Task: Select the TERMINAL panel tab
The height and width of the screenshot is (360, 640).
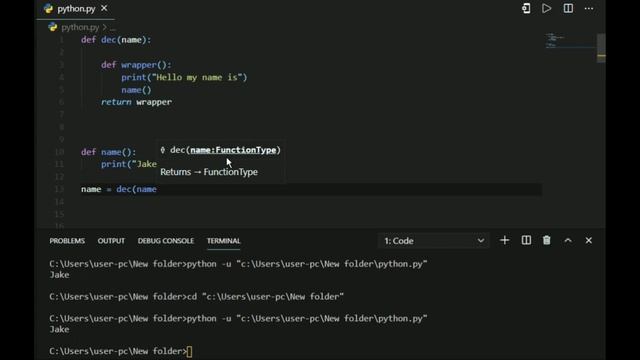Action: [x=223, y=241]
